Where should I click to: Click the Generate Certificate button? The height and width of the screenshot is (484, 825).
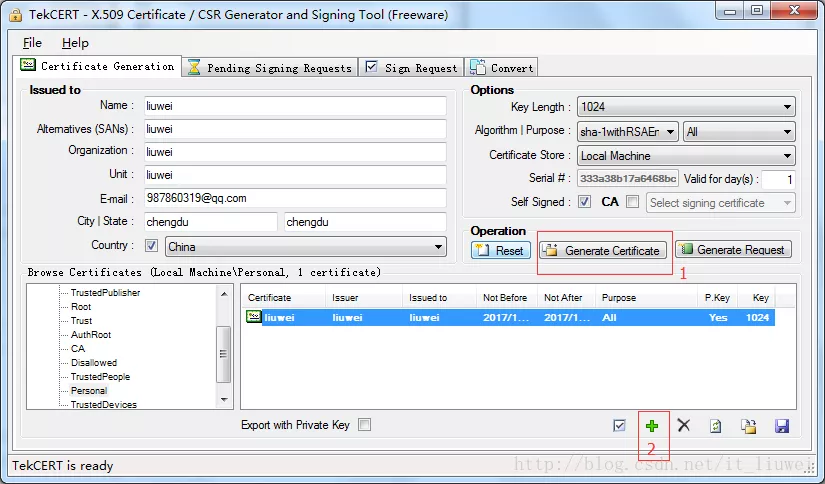(603, 250)
